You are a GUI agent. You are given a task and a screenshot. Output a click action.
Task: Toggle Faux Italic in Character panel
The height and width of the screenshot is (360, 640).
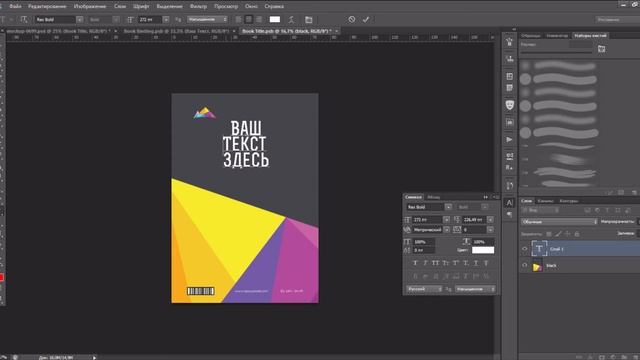tap(425, 263)
